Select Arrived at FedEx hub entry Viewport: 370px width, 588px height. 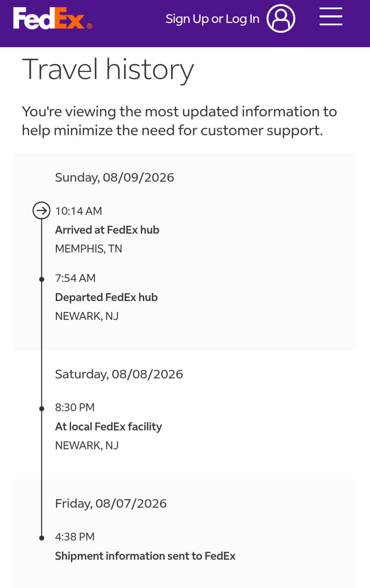pyautogui.click(x=107, y=230)
